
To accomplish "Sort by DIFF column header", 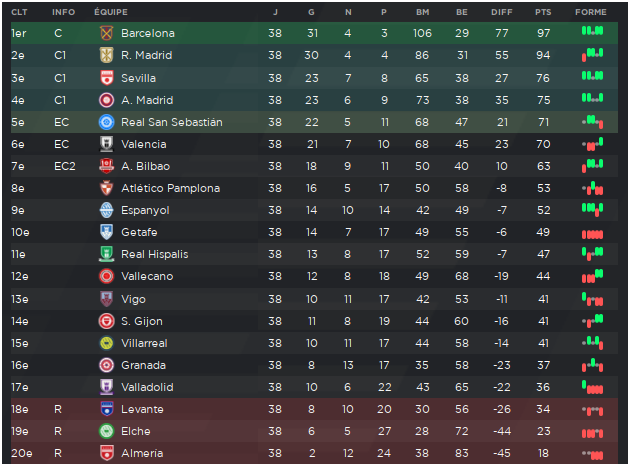I will point(501,12).
